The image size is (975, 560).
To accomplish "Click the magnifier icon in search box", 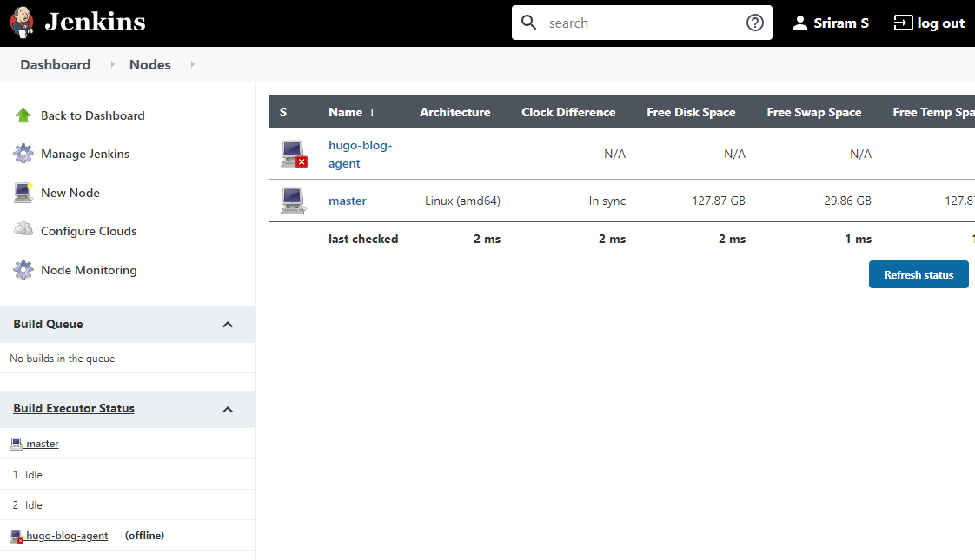I will 528,23.
